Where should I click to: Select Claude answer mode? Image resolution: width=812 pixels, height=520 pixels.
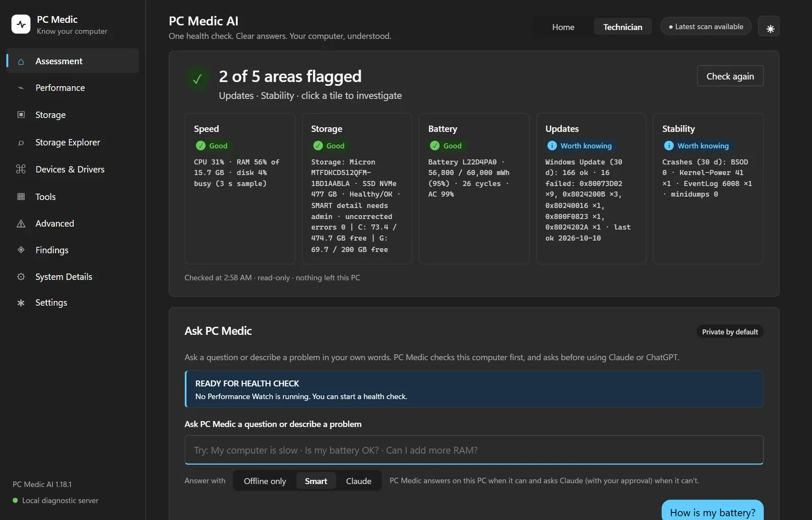[x=359, y=481]
